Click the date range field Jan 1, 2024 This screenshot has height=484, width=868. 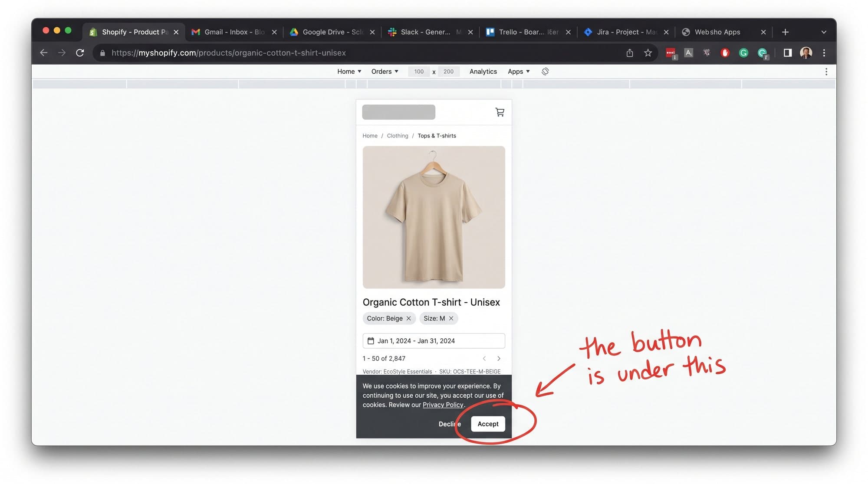[x=434, y=341]
